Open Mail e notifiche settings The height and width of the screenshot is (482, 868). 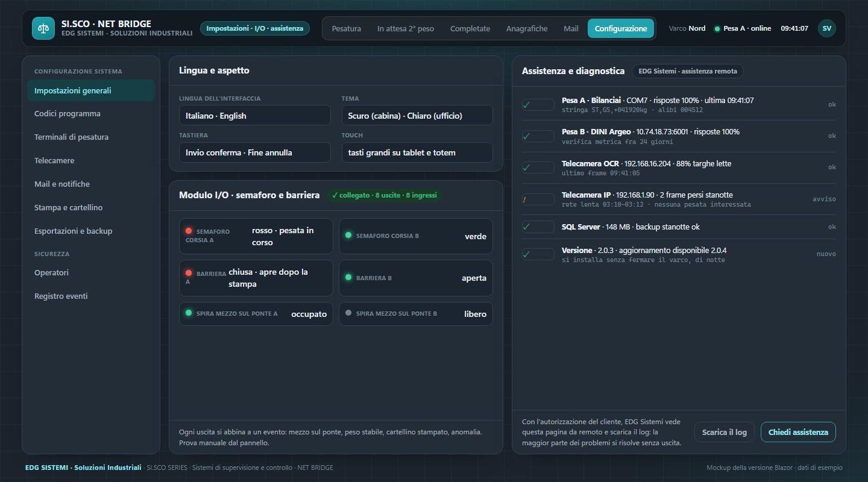coord(91,184)
